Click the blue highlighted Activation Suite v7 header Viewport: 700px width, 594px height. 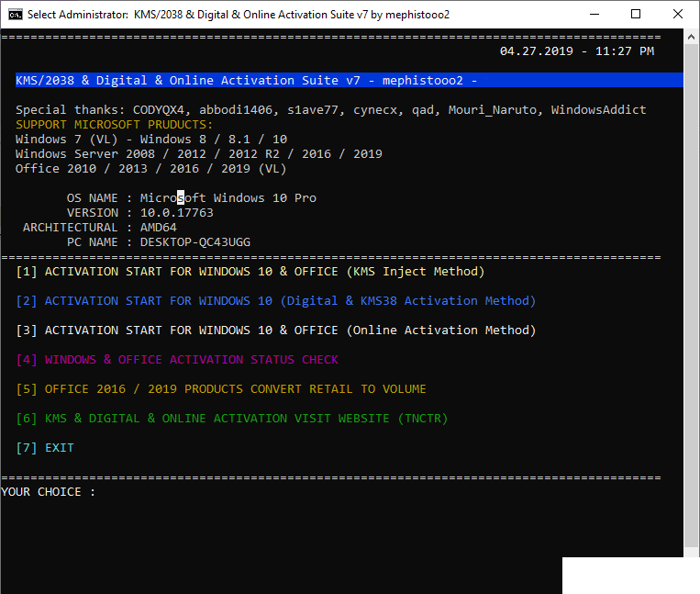[350, 81]
